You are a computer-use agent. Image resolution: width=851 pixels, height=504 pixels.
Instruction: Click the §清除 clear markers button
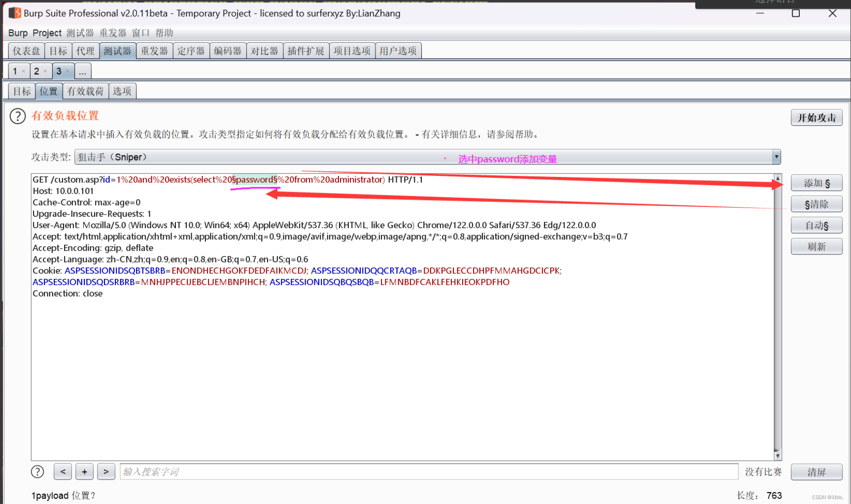(817, 204)
